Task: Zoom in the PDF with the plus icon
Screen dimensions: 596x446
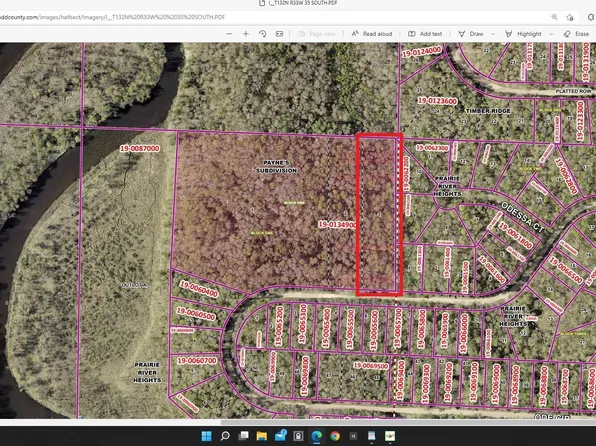Action: point(246,34)
